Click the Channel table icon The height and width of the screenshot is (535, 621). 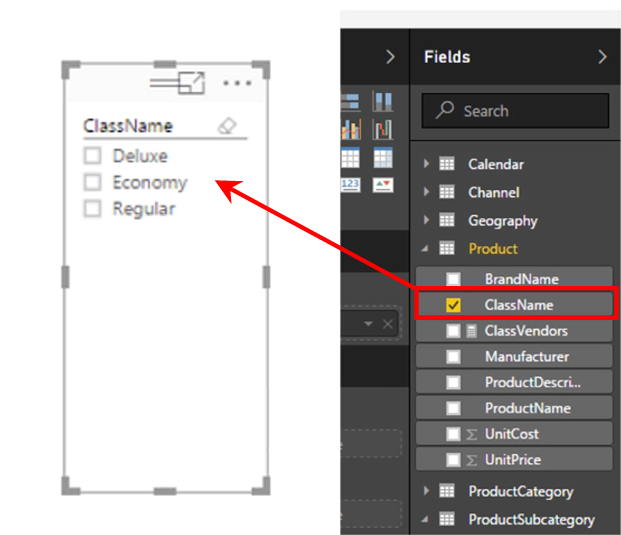[447, 192]
